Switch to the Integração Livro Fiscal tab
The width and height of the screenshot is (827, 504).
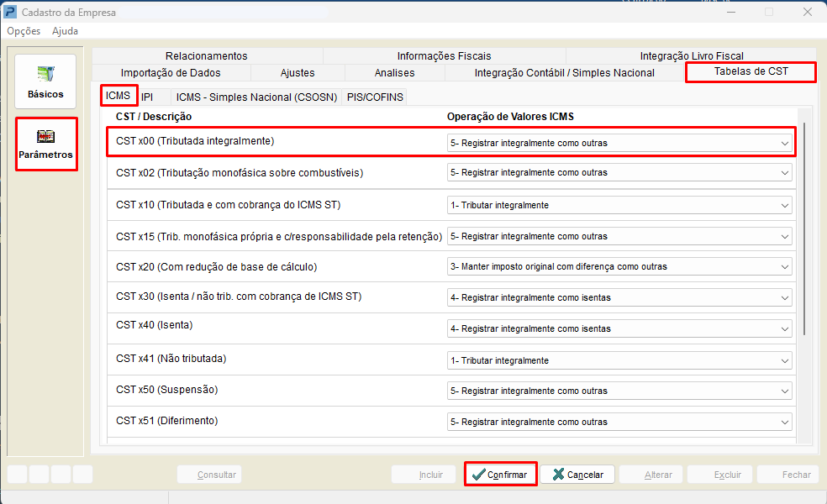(x=692, y=56)
